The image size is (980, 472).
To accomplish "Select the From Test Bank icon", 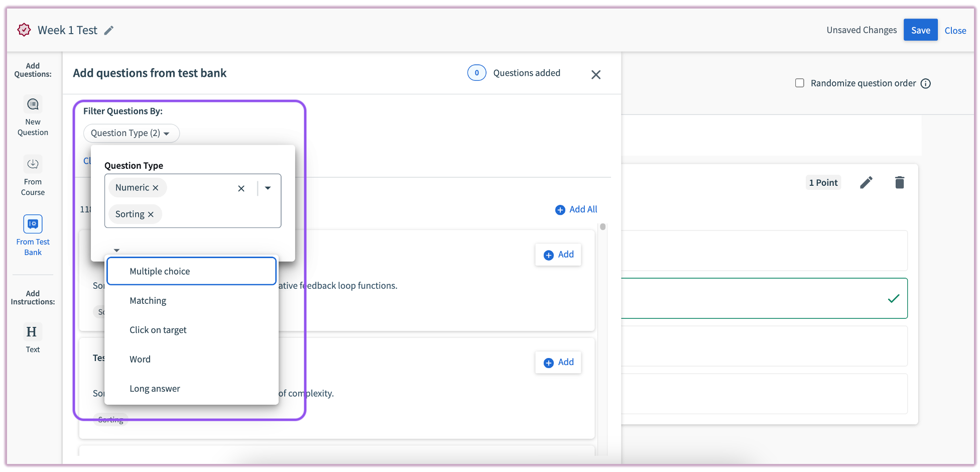I will pos(33,224).
